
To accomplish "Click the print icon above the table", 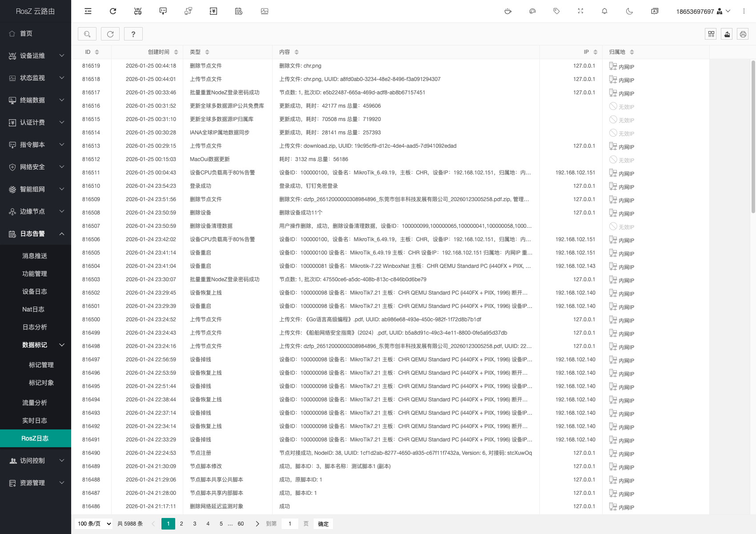I will (743, 34).
